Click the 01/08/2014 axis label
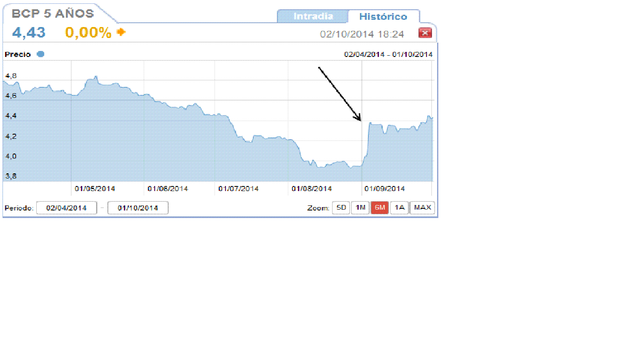 (312, 189)
